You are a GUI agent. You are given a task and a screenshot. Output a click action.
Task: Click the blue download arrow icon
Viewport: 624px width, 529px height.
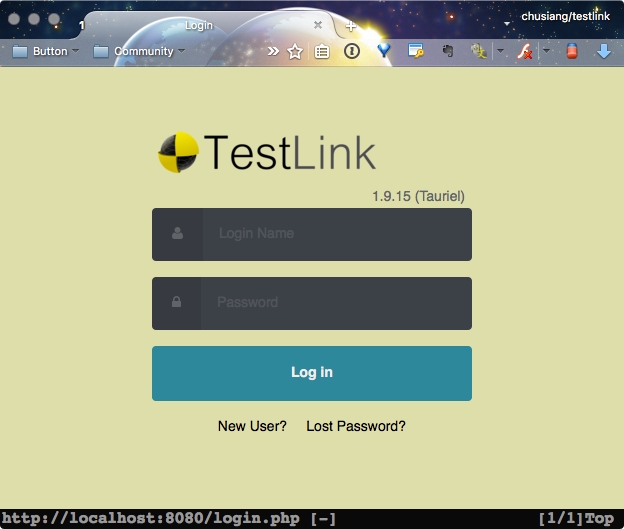point(603,51)
